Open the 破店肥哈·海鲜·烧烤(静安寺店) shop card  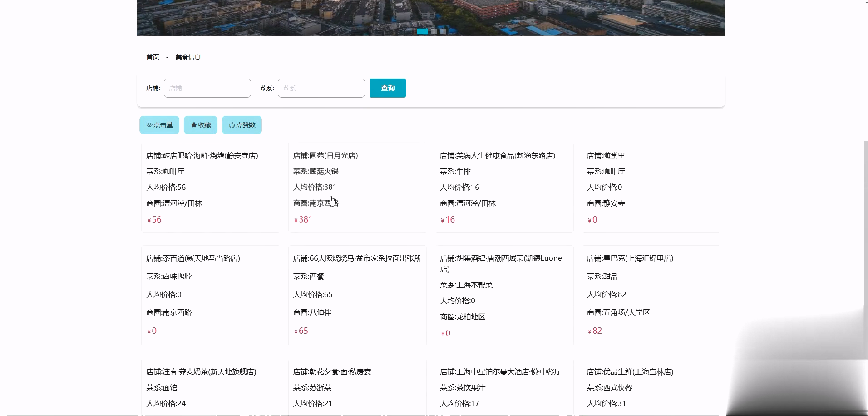pos(211,188)
